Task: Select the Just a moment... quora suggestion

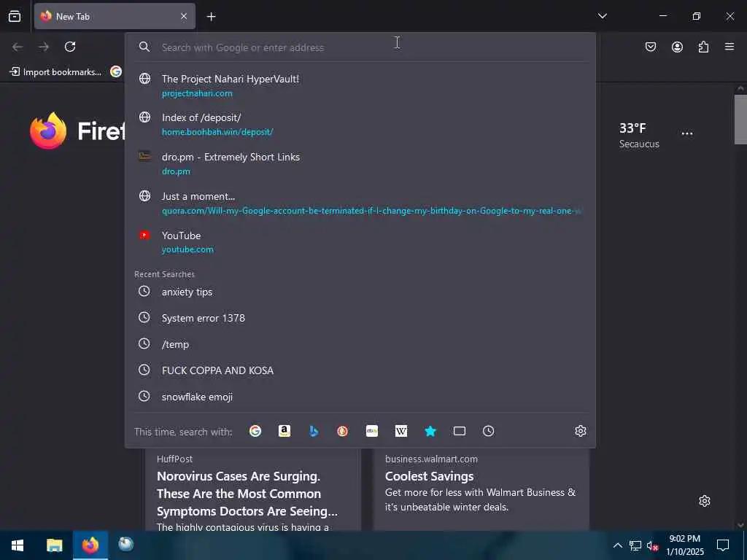Action: coord(360,203)
